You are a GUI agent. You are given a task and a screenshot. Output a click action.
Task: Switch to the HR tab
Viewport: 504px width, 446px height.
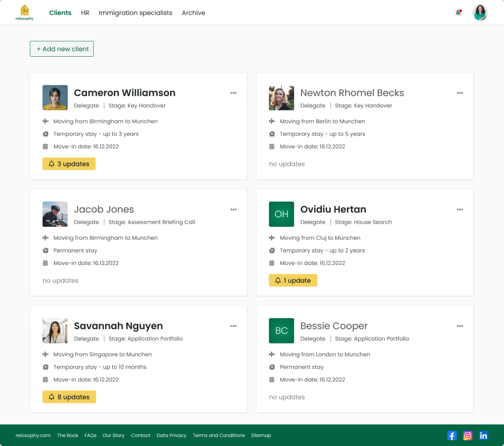(85, 13)
